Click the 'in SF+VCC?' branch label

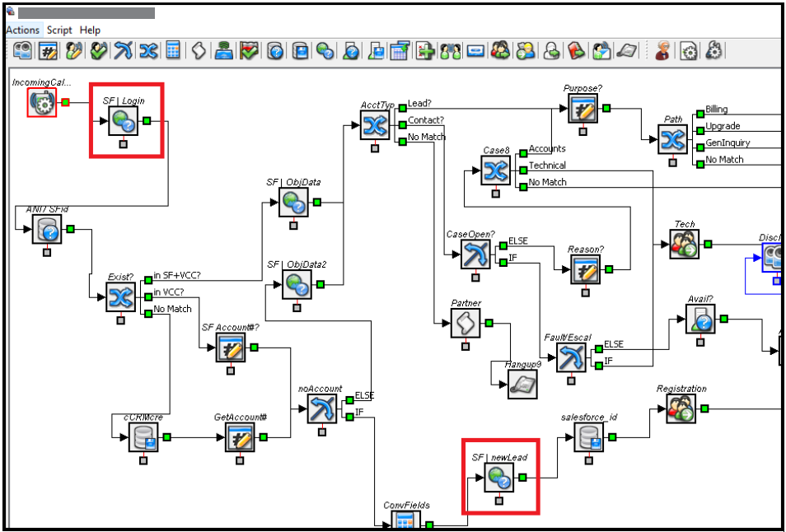177,276
